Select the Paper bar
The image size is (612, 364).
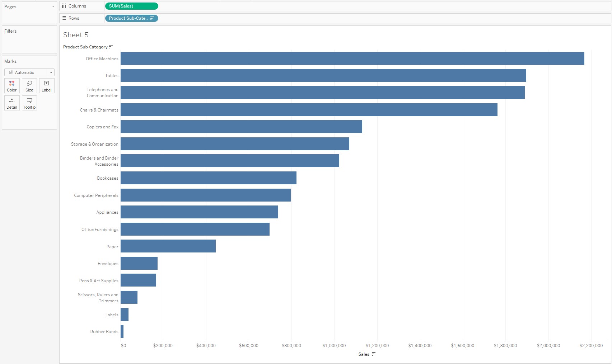(168, 246)
